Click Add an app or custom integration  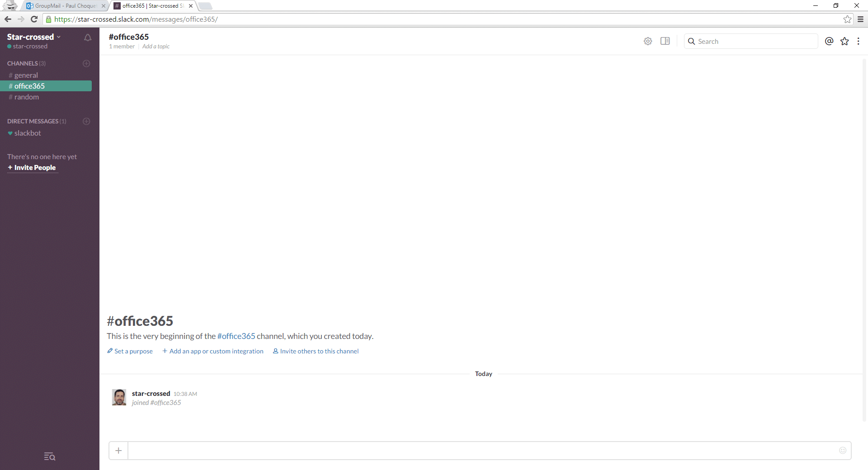point(212,351)
